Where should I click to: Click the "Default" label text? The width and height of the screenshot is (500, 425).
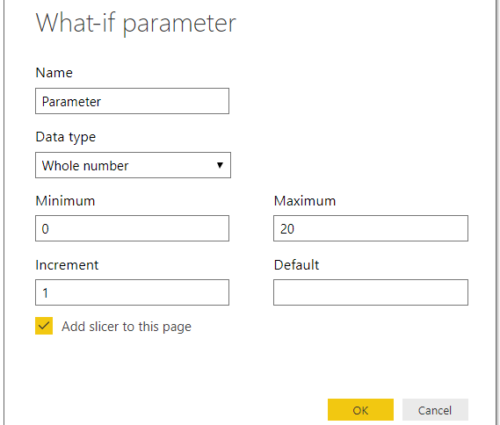pyautogui.click(x=296, y=265)
